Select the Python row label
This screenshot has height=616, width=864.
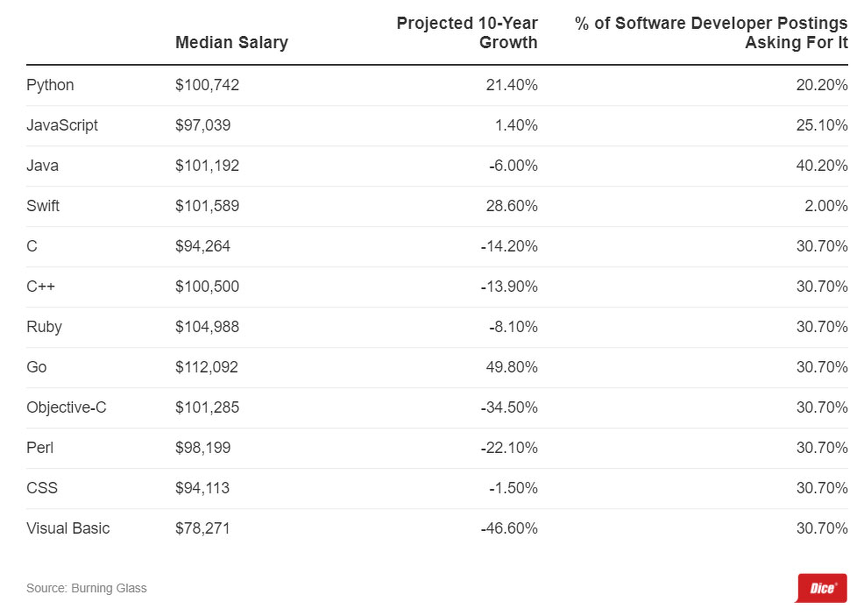point(50,85)
